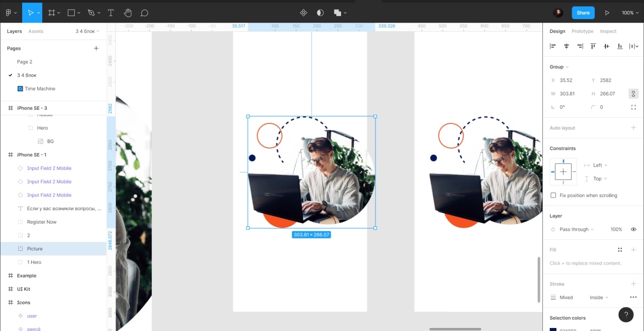Select the Move tool
644x331 pixels.
click(31, 13)
